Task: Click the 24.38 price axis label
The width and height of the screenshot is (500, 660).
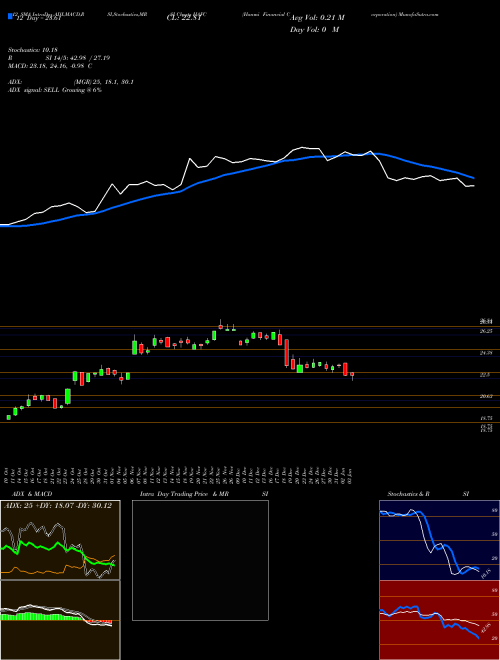Action: pyautogui.click(x=486, y=353)
